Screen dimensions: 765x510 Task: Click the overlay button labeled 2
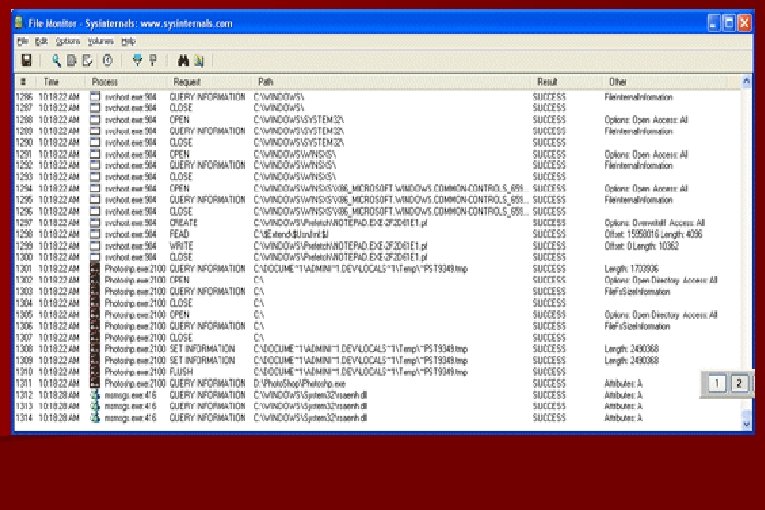click(x=739, y=384)
